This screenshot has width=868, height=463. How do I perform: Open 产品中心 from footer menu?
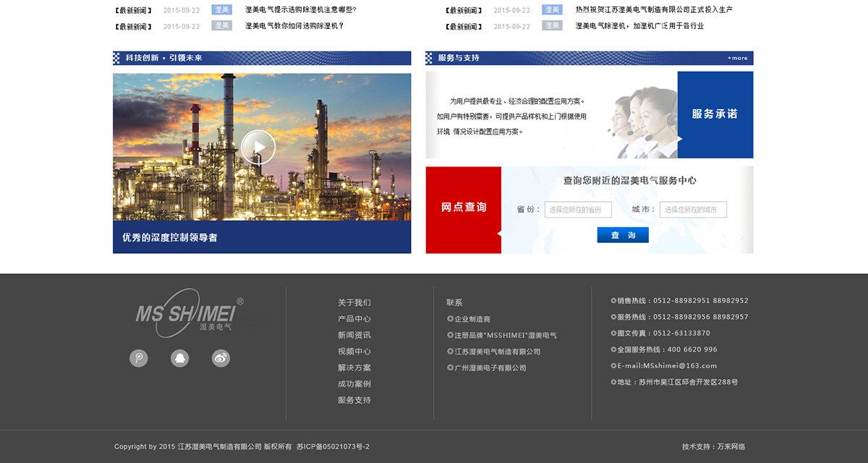click(x=354, y=319)
